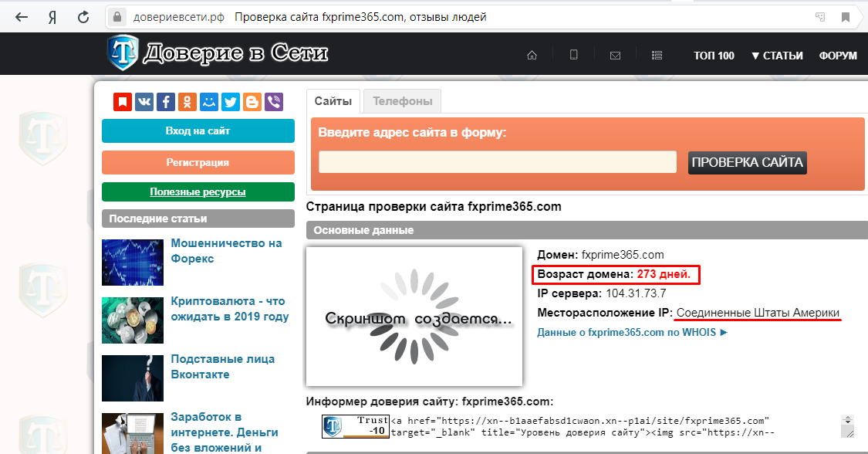Select the domain age text 273 дней

(664, 274)
